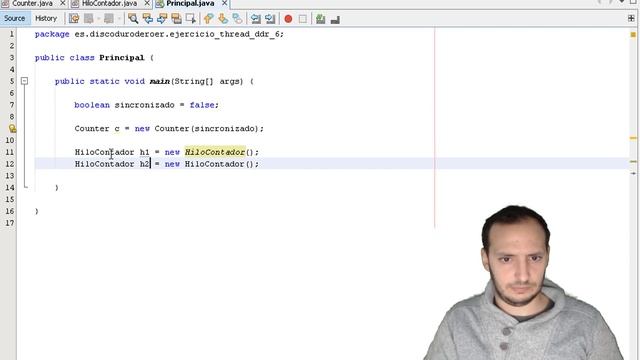This screenshot has height=360, width=640.
Task: Click line number 11 in gutter
Action: click(x=10, y=152)
